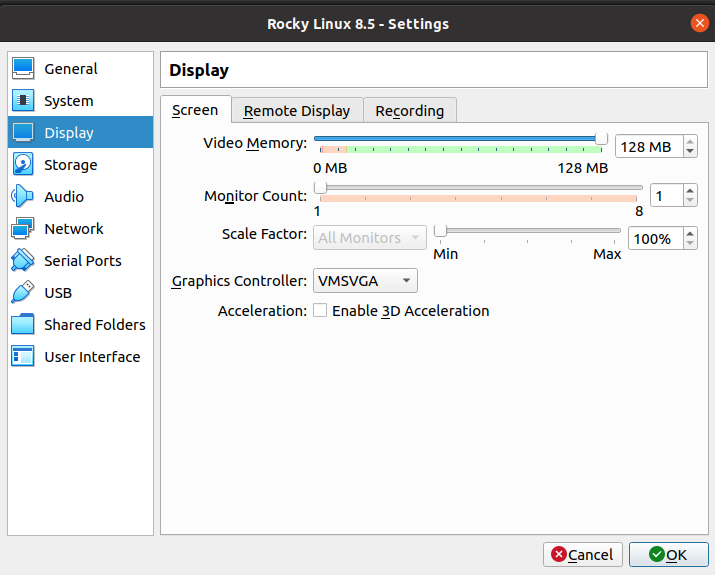Viewport: 715px width, 575px height.
Task: Select the Serial Ports connector icon
Action: tap(23, 261)
